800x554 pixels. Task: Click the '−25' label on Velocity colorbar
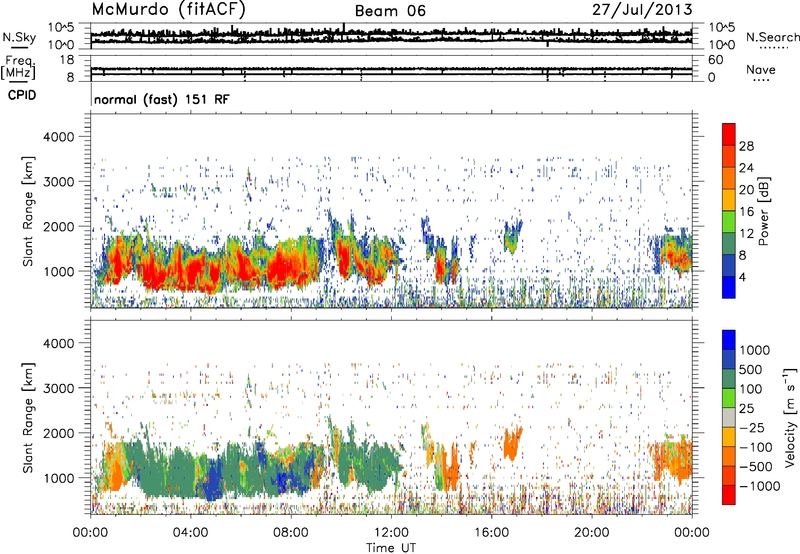click(752, 427)
